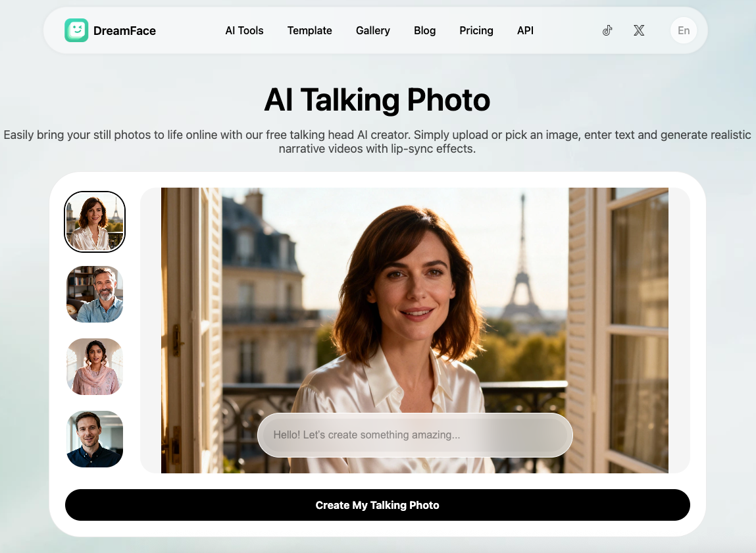Click the DreamFace smiley logo icon

(76, 30)
